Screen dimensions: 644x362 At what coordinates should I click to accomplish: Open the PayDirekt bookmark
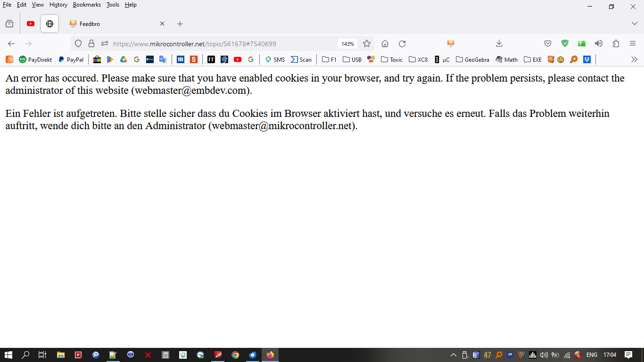(35, 59)
